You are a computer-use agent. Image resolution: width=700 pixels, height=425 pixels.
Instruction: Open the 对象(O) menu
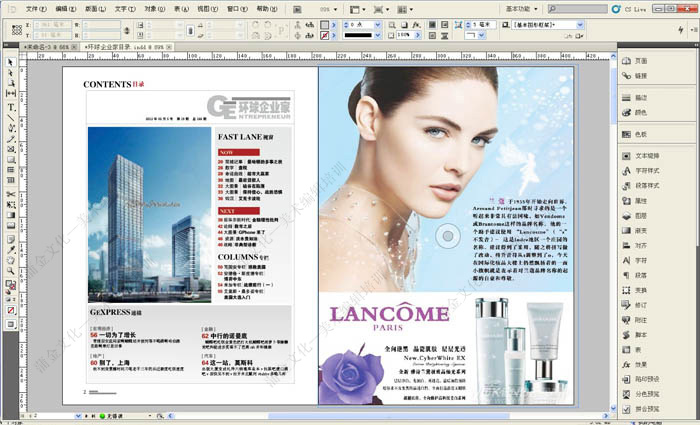pyautogui.click(x=154, y=9)
